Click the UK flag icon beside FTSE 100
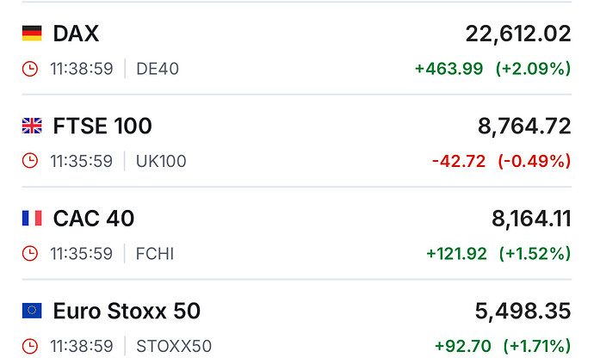594x364 pixels. [x=32, y=126]
